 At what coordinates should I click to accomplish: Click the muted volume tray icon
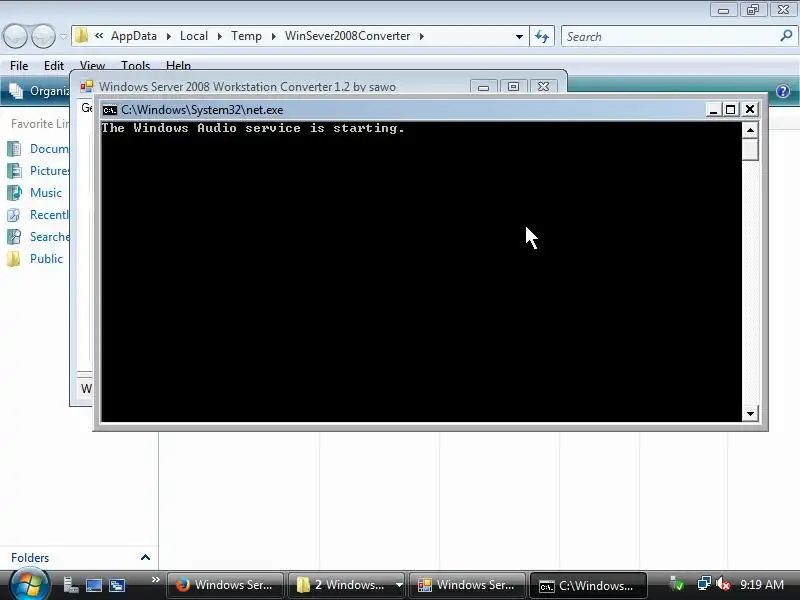pos(722,584)
